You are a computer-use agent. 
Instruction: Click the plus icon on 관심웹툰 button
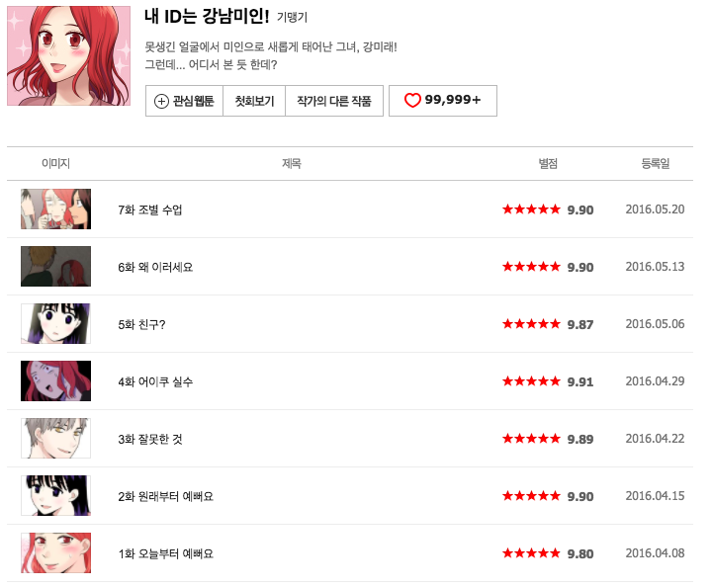(161, 102)
